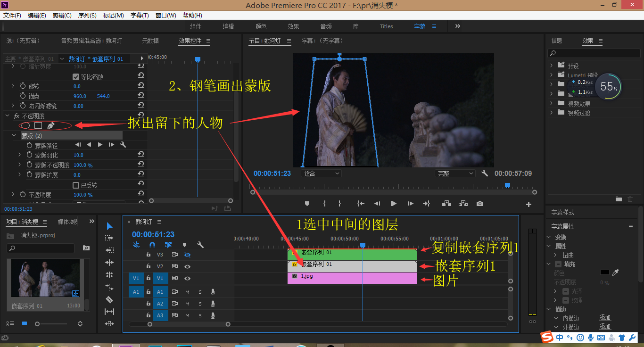This screenshot has width=644, height=347.
Task: Toggle linked selection in the timeline
Action: coord(168,245)
